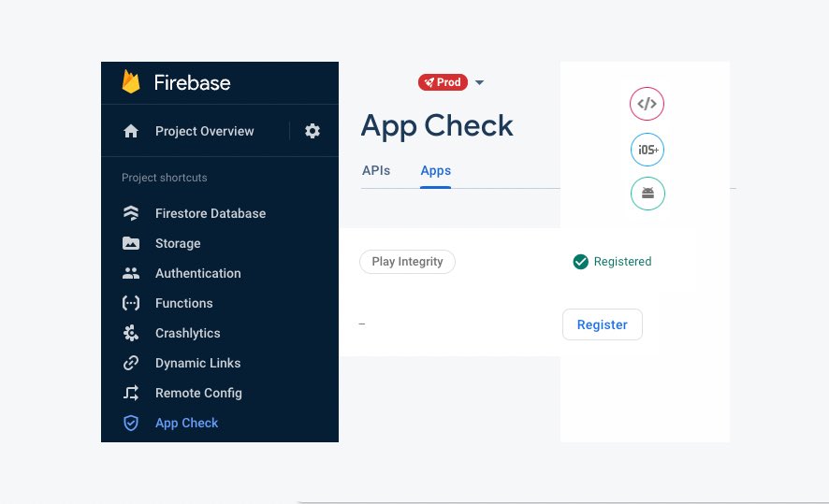Click the Project Overview home icon

(131, 131)
